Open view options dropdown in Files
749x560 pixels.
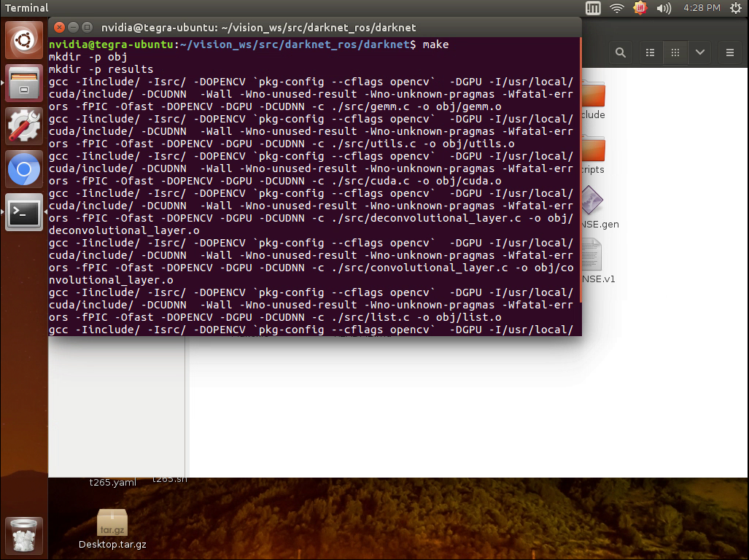coord(700,52)
